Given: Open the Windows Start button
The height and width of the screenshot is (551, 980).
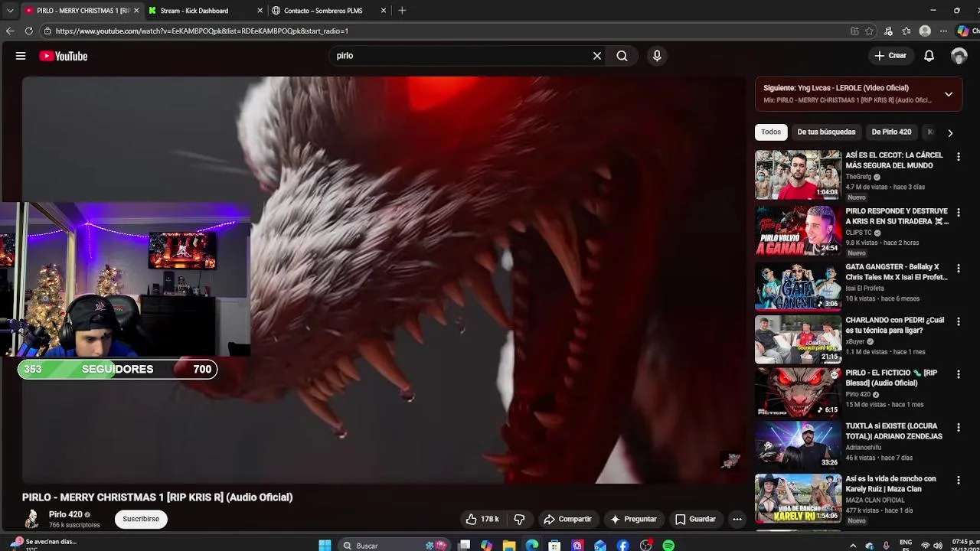Looking at the screenshot, I should (x=325, y=545).
